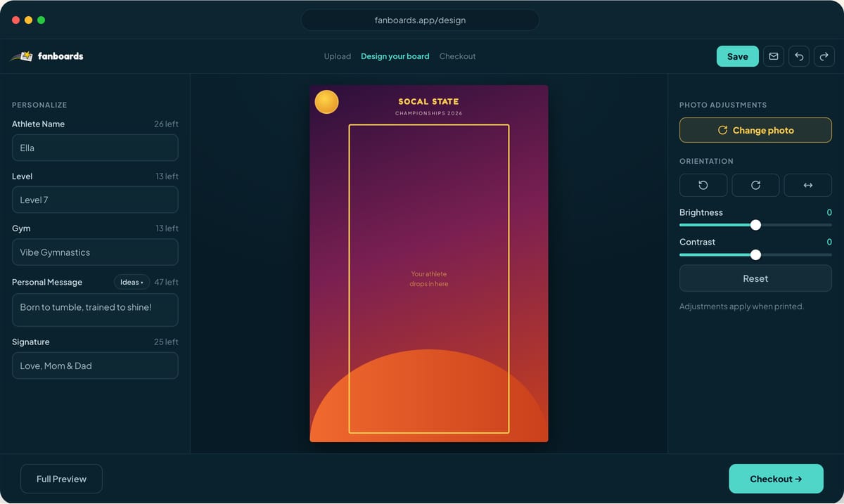Click the photo drop frame on the board
Image resolution: width=844 pixels, height=504 pixels.
[429, 279]
